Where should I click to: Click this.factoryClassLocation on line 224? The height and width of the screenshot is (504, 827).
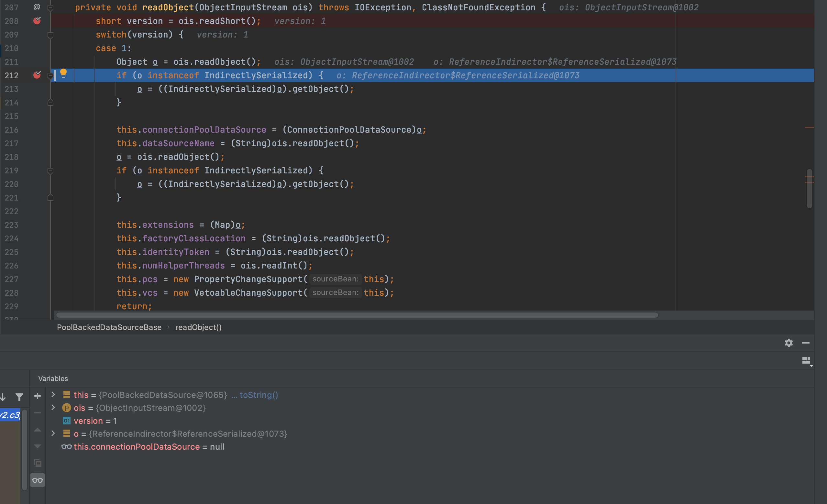(181, 238)
